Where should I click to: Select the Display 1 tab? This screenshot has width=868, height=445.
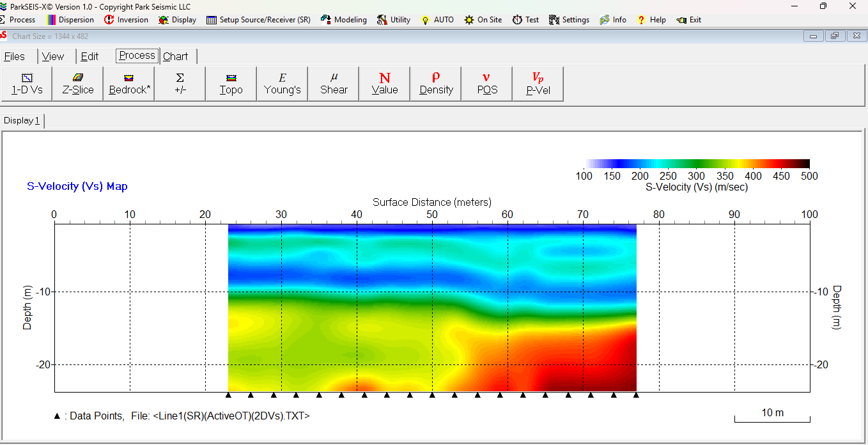[x=22, y=121]
